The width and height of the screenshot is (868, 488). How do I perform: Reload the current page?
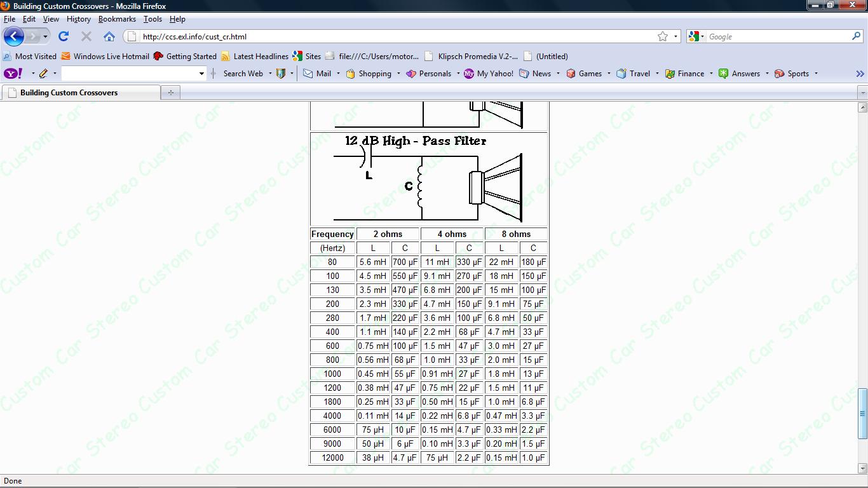pyautogui.click(x=64, y=36)
